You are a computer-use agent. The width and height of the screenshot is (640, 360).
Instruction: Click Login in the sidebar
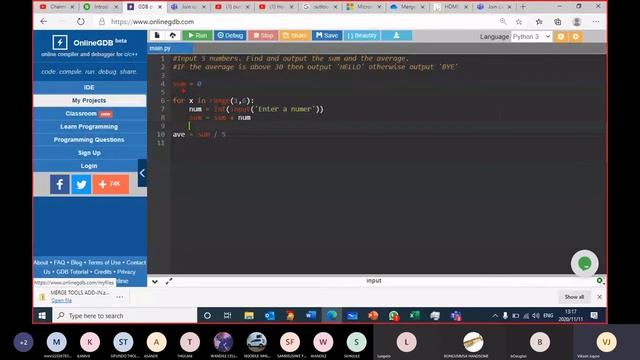pos(89,166)
